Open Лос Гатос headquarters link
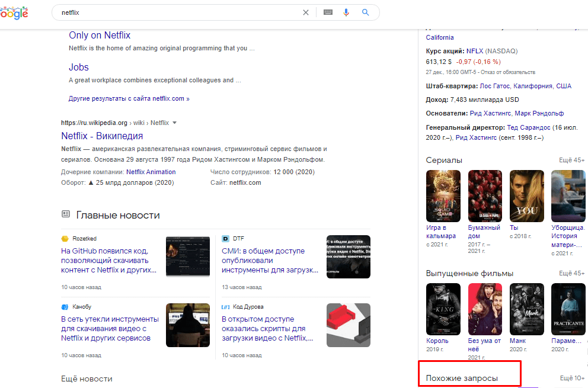The height and width of the screenshot is (388, 588). (x=494, y=86)
